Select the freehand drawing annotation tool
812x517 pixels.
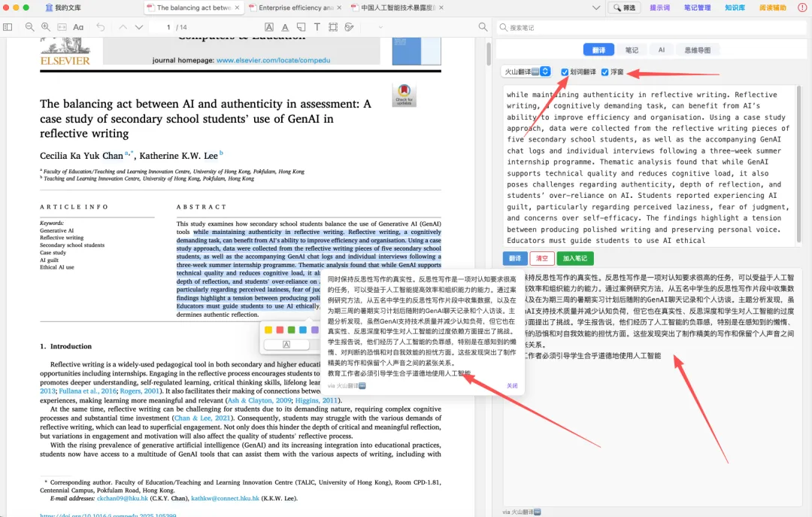(350, 27)
